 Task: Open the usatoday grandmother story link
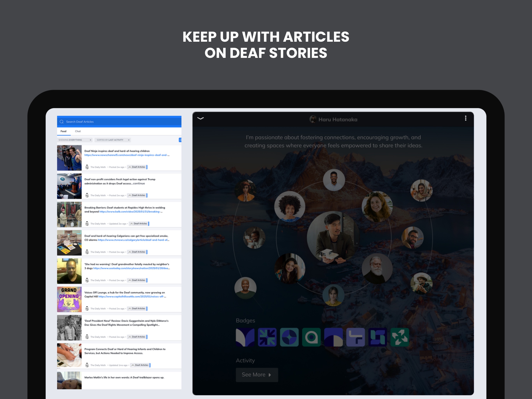pos(132,268)
